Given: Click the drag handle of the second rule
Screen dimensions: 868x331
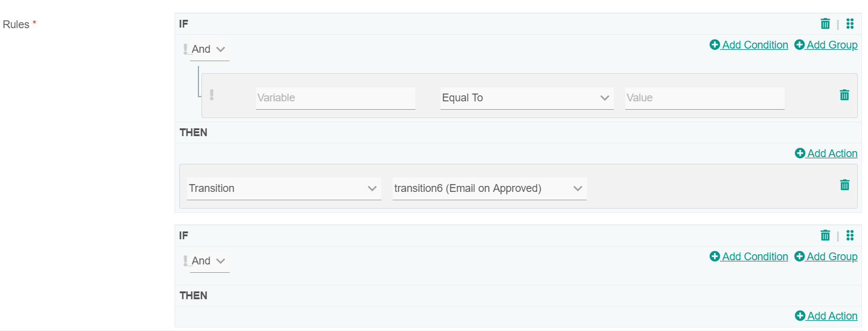Looking at the screenshot, I should point(849,236).
